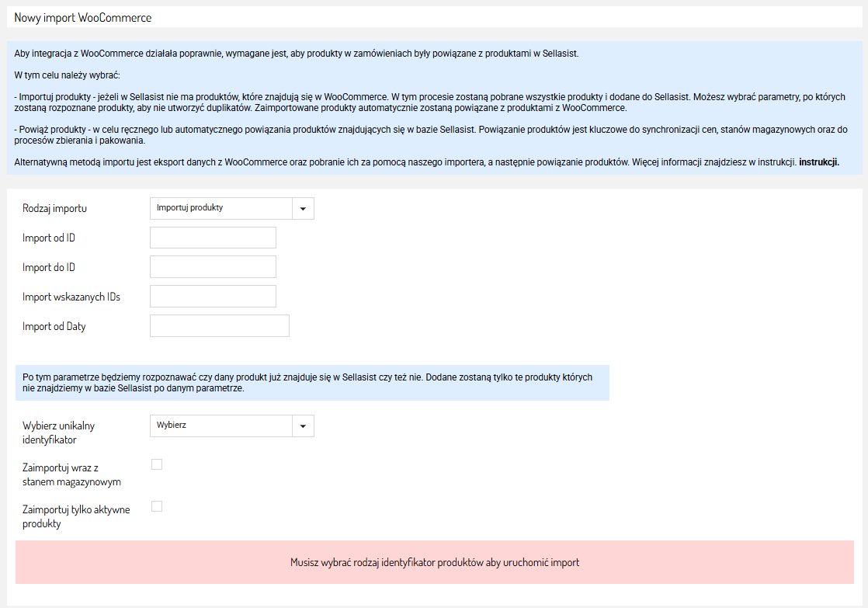Click into the 'Import do ID' field
Screen dimensions: 868x608
pyautogui.click(x=213, y=267)
